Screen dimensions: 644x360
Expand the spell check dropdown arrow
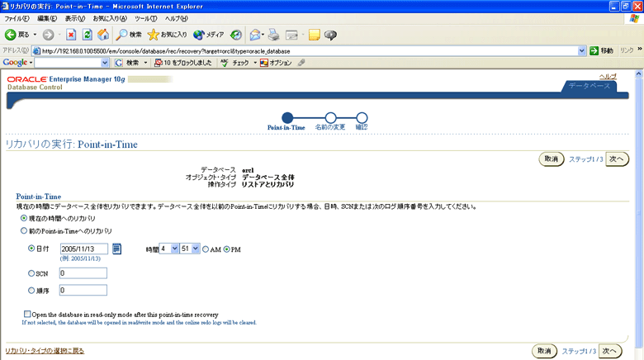[255, 63]
